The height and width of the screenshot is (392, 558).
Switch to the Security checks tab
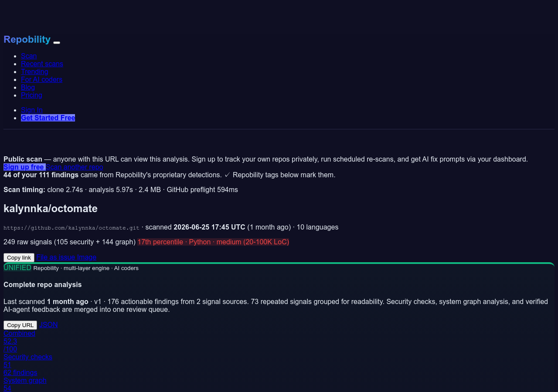28,357
